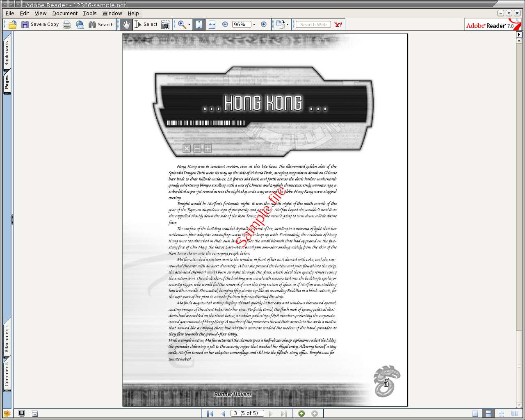Screen dimensions: 525x420
Task: Toggle Fit Page view mode
Action: (x=199, y=25)
